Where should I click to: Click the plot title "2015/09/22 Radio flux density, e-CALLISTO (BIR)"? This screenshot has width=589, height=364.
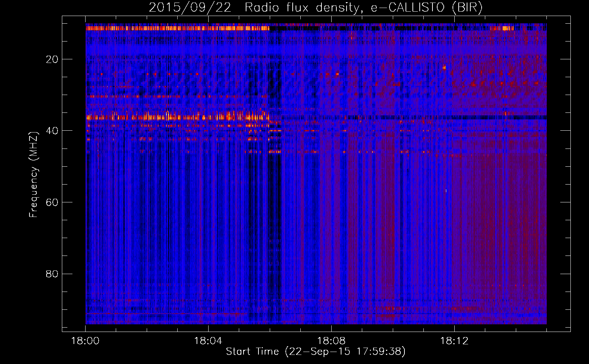(x=316, y=8)
